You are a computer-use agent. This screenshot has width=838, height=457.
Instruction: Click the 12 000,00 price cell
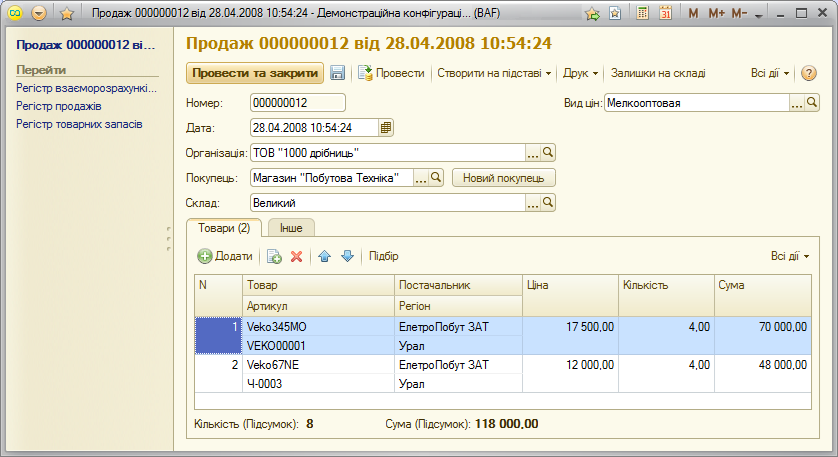click(570, 365)
